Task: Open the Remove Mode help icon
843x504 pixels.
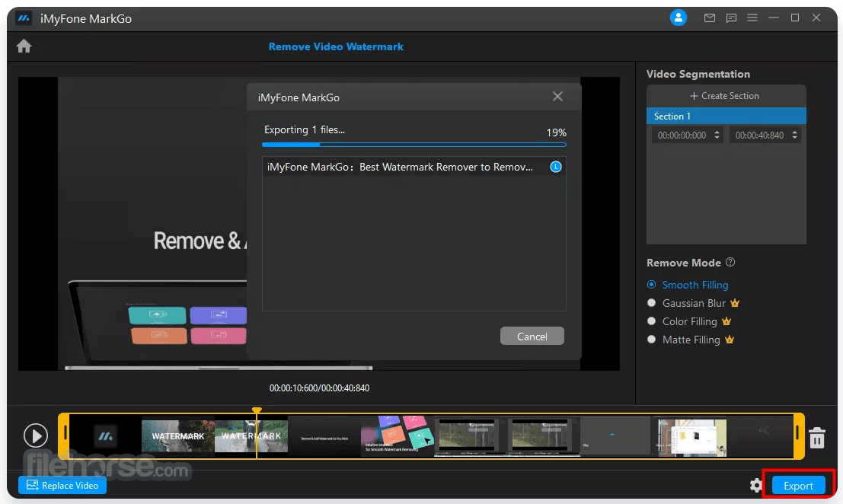Action: pyautogui.click(x=730, y=262)
